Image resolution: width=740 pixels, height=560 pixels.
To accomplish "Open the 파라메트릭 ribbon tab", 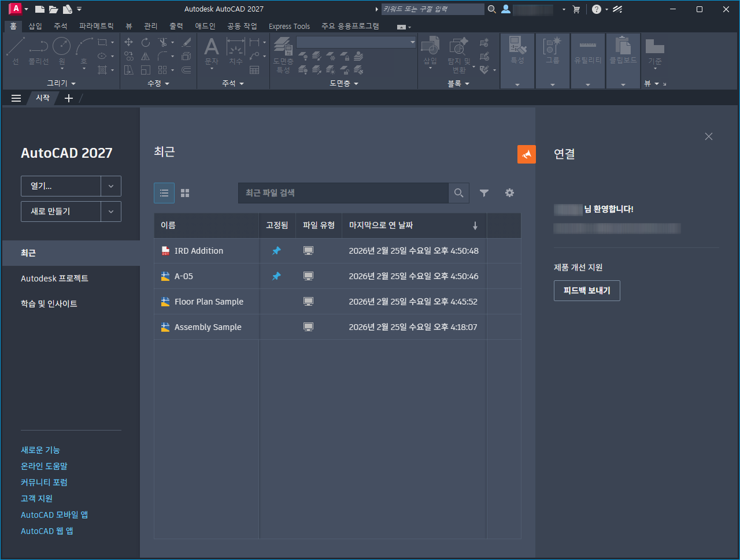I will pyautogui.click(x=97, y=26).
